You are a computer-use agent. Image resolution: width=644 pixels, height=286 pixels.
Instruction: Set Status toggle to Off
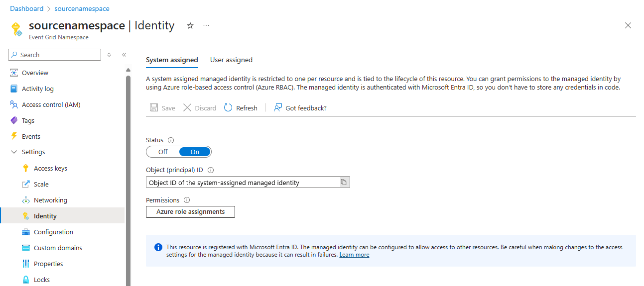click(163, 152)
